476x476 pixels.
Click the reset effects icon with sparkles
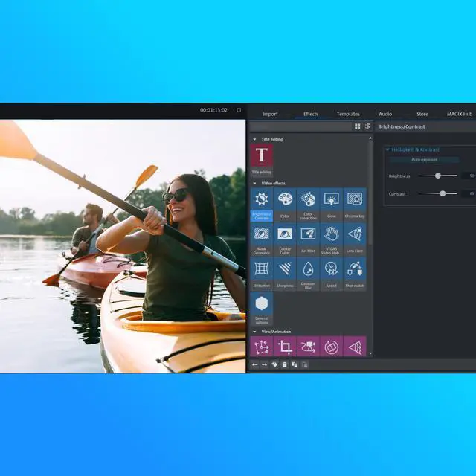[x=274, y=364]
